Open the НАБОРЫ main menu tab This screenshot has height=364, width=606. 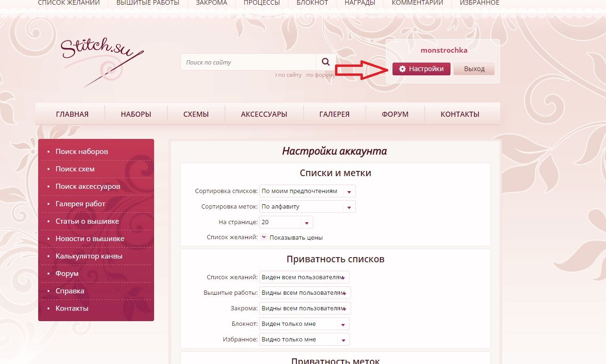pos(136,114)
